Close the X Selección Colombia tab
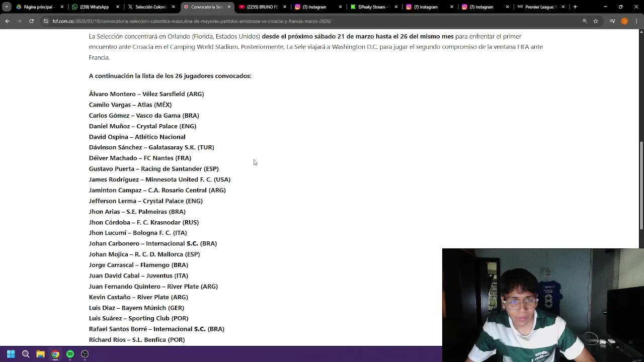Viewport: 644px width, 362px height. 173,7
